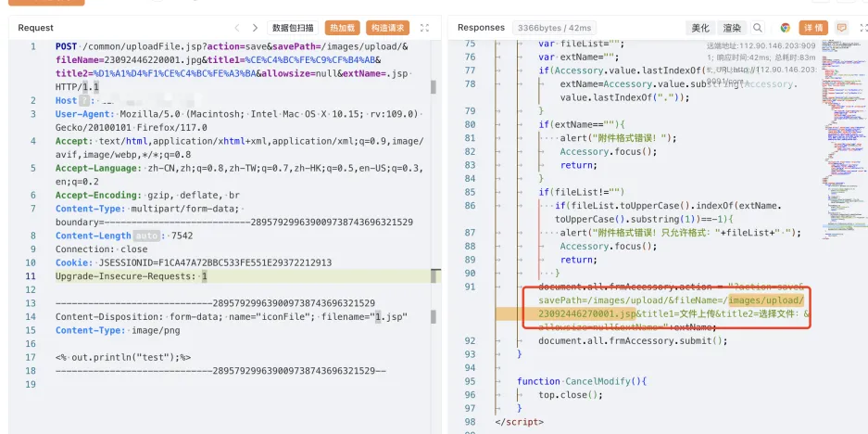This screenshot has width=868, height=434.
Task: Click the question mark icon beside Host
Action: 84,100
